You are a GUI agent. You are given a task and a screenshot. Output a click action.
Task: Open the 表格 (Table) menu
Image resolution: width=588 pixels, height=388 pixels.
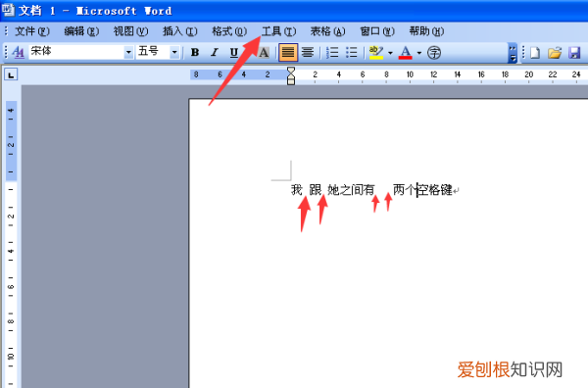pyautogui.click(x=327, y=31)
